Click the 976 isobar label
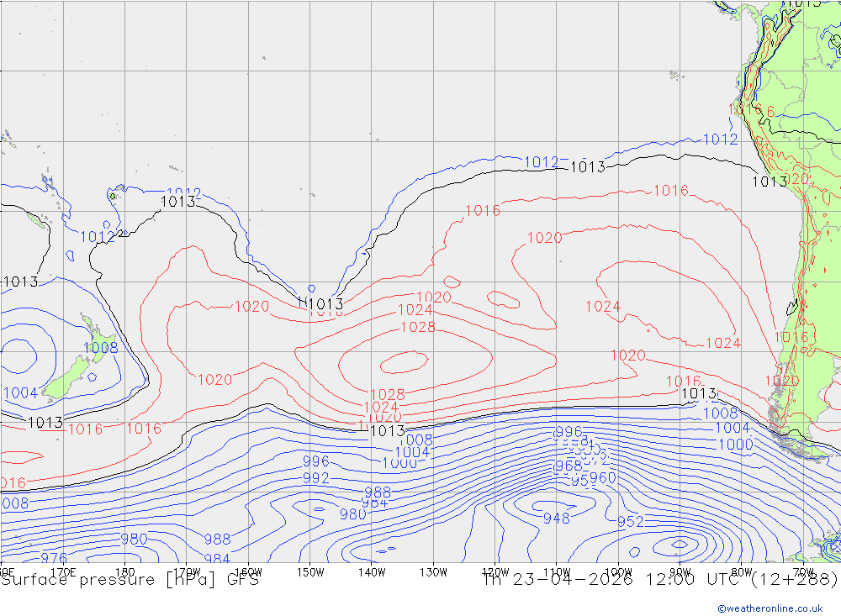Screen dimensions: 841x616 click(x=54, y=558)
